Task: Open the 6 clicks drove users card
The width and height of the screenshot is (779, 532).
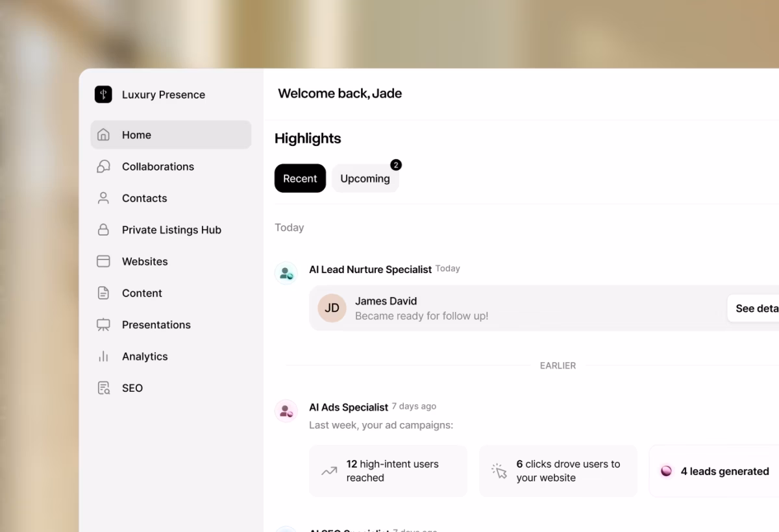Action: pos(558,471)
